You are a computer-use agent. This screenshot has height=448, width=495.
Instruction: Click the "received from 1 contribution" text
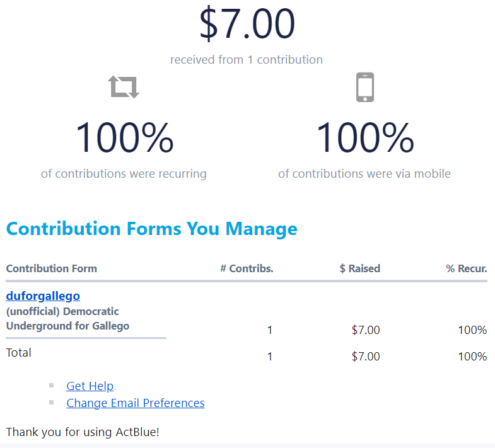click(247, 60)
